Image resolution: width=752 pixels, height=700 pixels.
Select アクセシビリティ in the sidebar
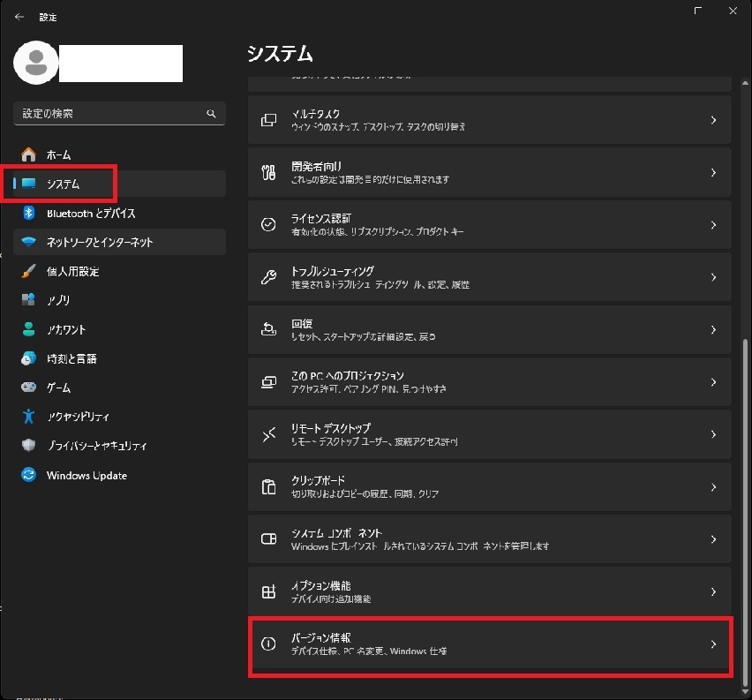coord(119,417)
